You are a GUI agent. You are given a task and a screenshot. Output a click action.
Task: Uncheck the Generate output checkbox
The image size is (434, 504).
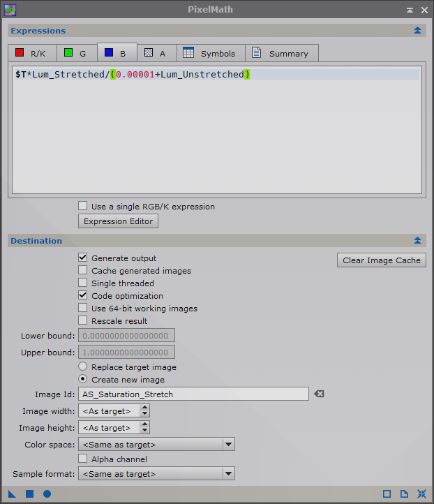tap(83, 258)
